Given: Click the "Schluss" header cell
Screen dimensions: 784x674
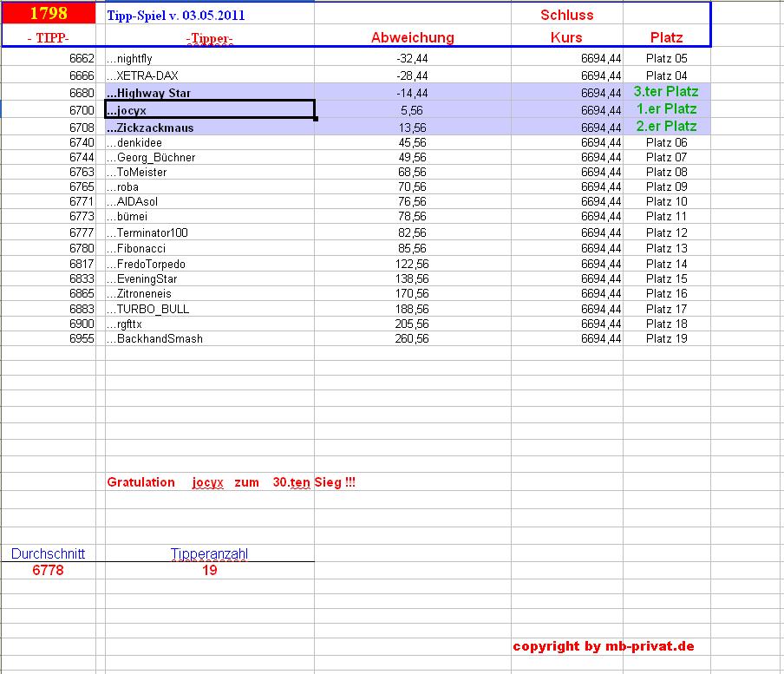Looking at the screenshot, I should pyautogui.click(x=566, y=15).
